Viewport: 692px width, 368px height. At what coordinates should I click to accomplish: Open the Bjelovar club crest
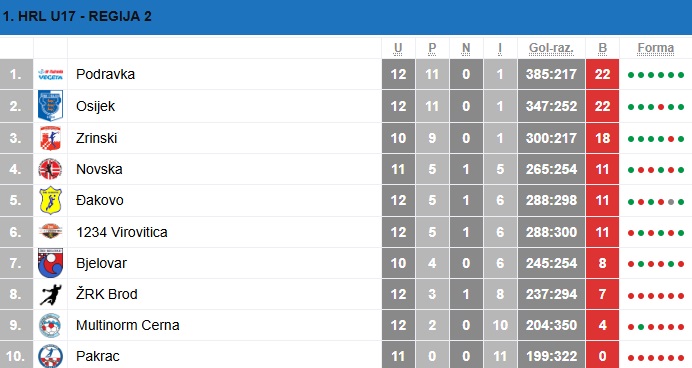point(50,263)
